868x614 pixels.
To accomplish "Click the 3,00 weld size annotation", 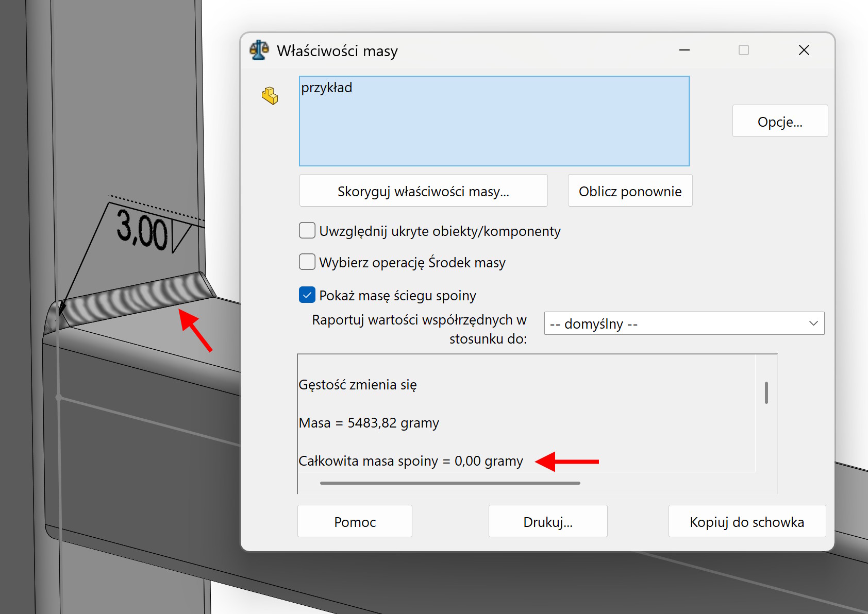I will [142, 230].
